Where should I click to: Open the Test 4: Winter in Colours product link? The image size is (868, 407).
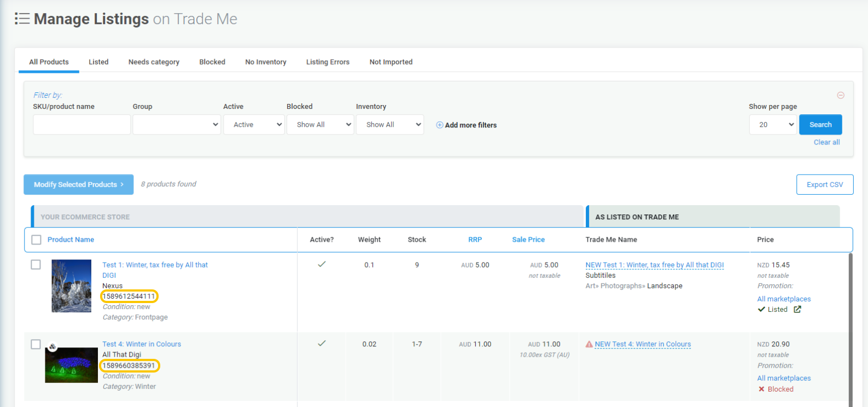click(142, 344)
